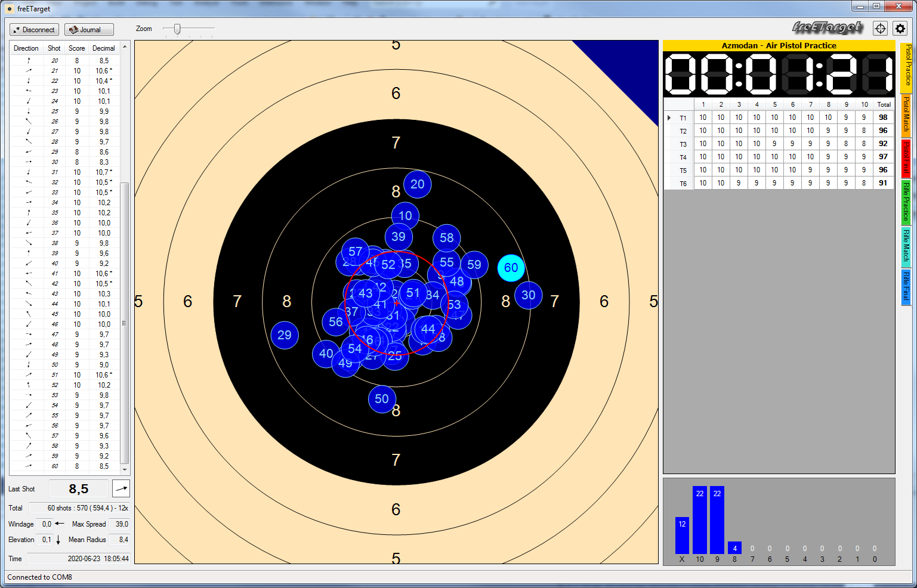The width and height of the screenshot is (917, 588).
Task: Switch to the Pistol Match tab
Action: (x=906, y=114)
